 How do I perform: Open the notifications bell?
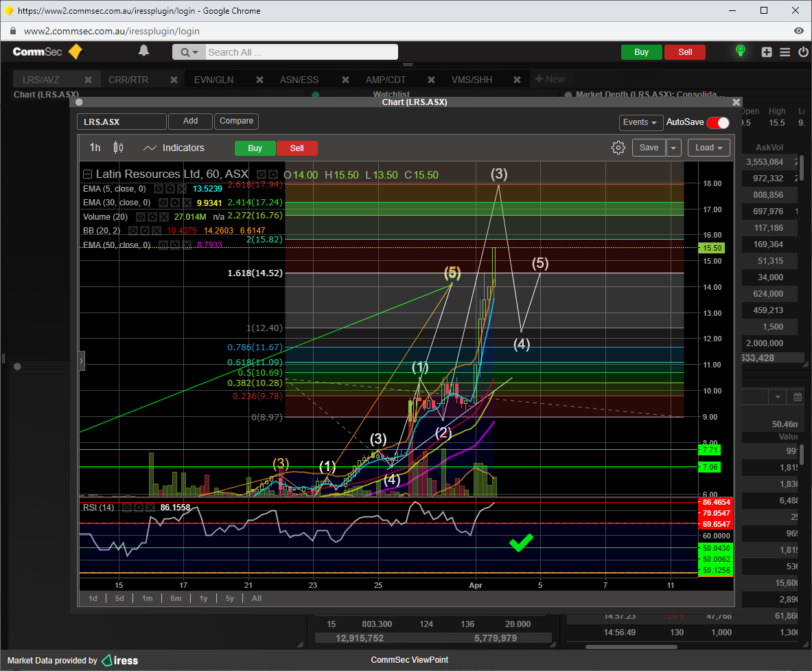click(144, 51)
